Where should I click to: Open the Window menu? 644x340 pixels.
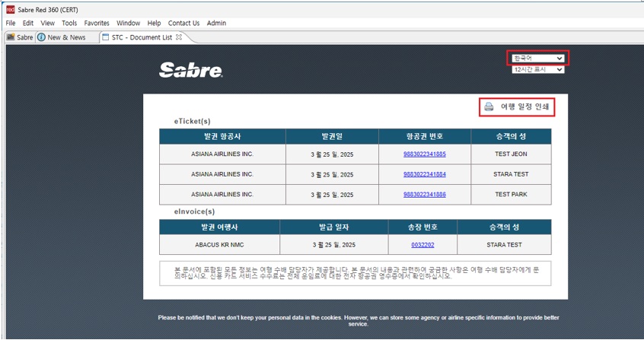128,23
